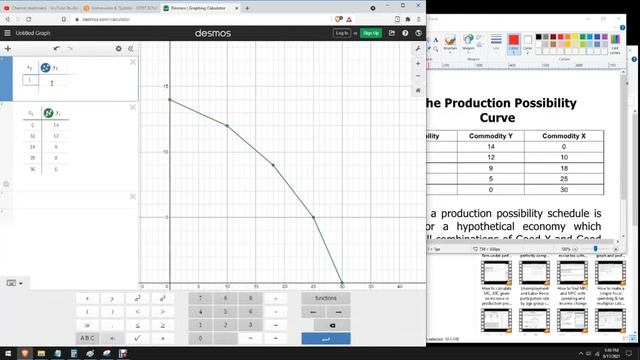Open Windows Start menu
The height and width of the screenshot is (360, 640).
(8, 353)
